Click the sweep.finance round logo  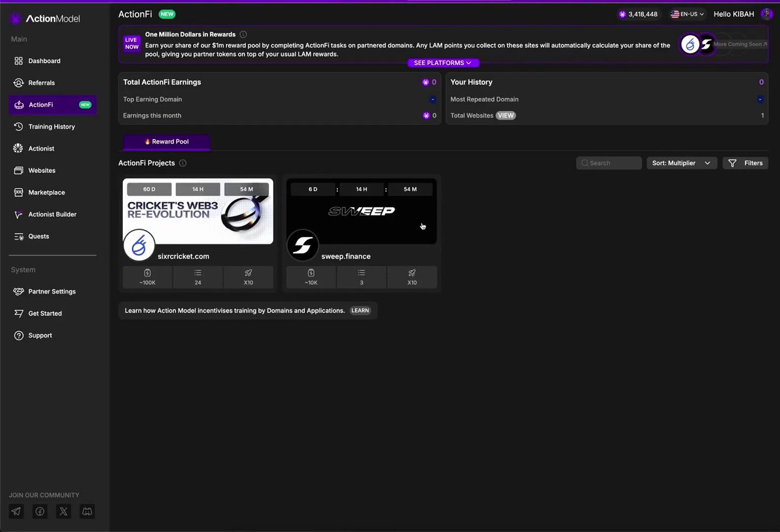302,245
